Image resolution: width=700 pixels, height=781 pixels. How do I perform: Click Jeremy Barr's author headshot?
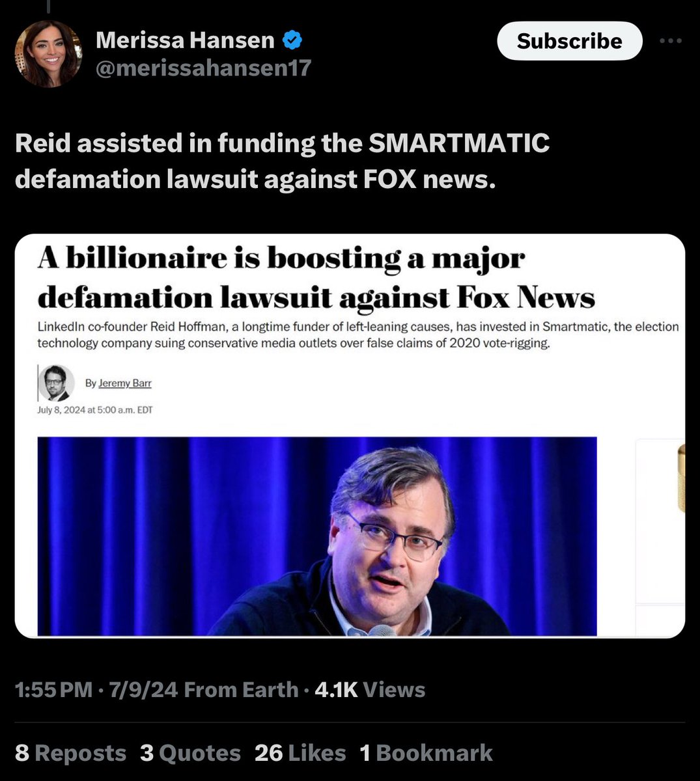tap(53, 383)
